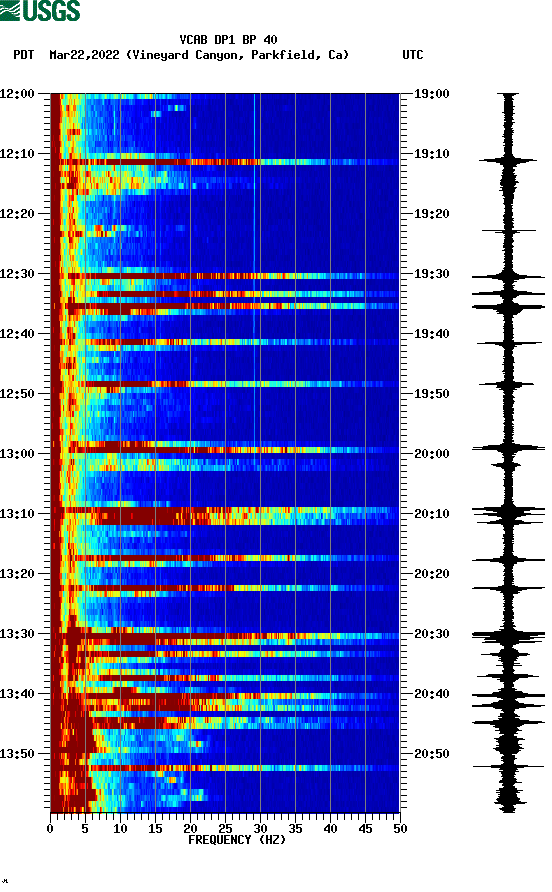Click the USGS logo

pyautogui.click(x=40, y=10)
